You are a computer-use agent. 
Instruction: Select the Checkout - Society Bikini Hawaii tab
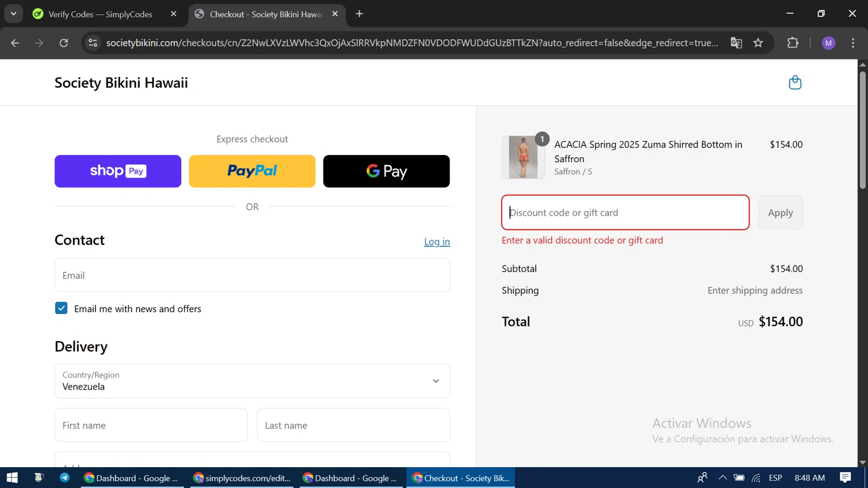click(267, 14)
